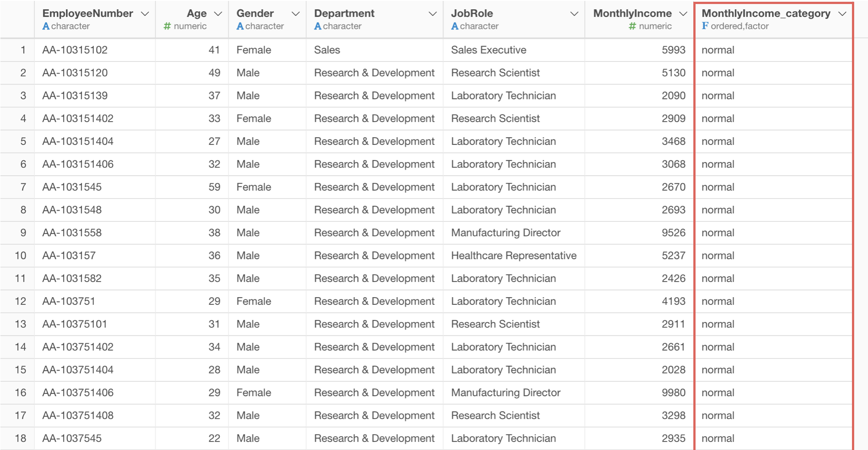
Task: Open the Age column dropdown arrow
Action: (x=218, y=14)
